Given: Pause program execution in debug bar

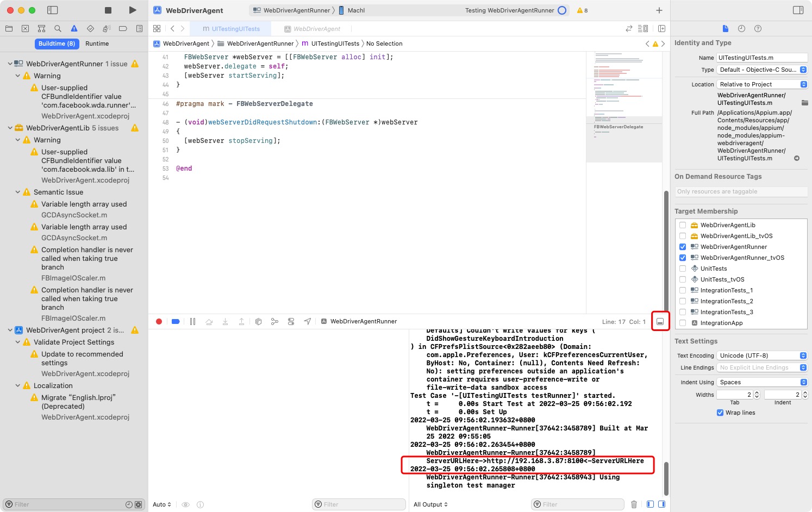Looking at the screenshot, I should pyautogui.click(x=192, y=321).
